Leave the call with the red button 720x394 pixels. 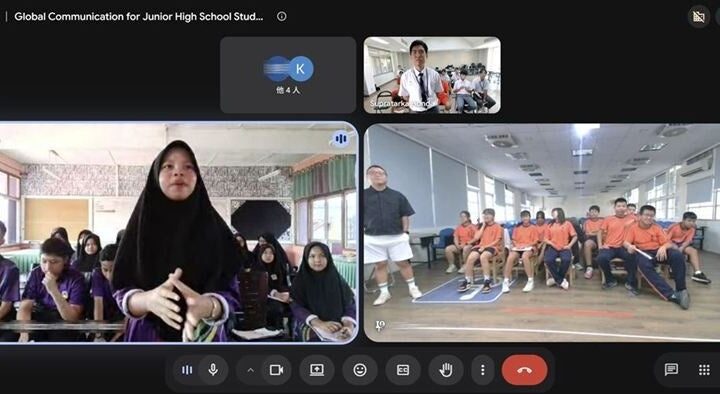coord(525,370)
